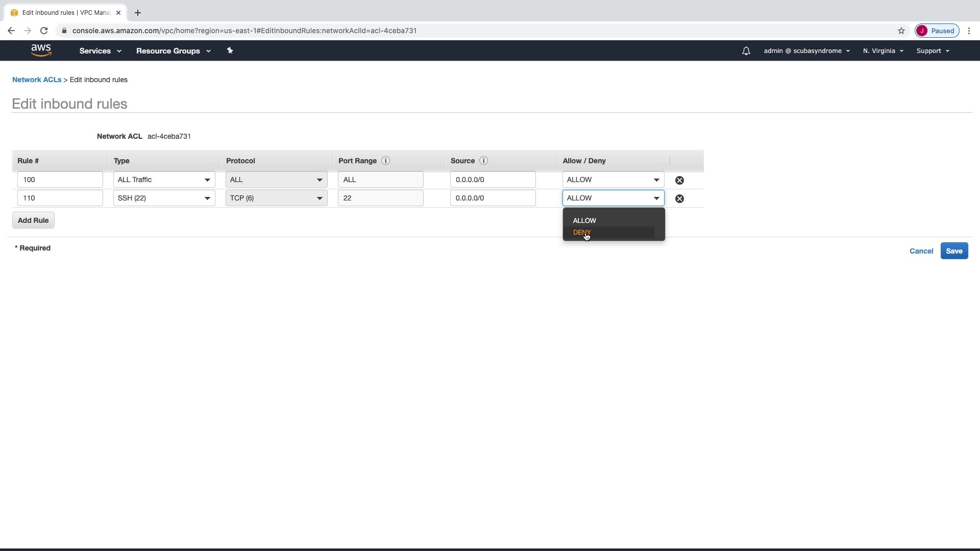Viewport: 980px width, 551px height.
Task: Click the Port Range info icon
Action: point(386,161)
